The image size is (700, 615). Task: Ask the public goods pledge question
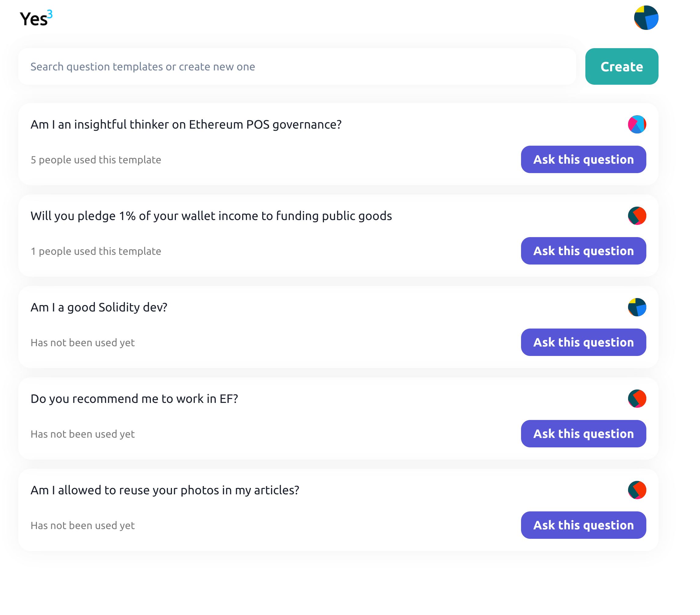[583, 251]
